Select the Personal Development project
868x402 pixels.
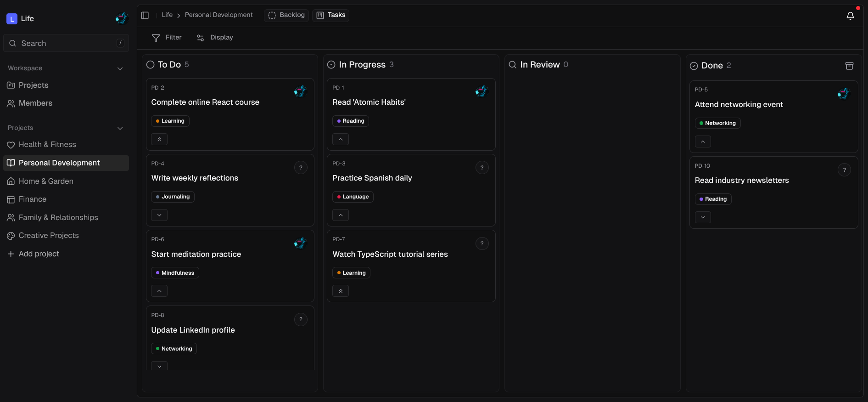pyautogui.click(x=66, y=163)
